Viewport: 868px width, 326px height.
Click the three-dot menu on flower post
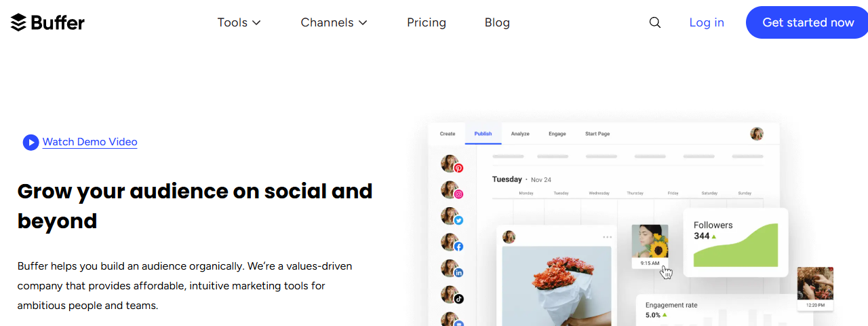[607, 237]
